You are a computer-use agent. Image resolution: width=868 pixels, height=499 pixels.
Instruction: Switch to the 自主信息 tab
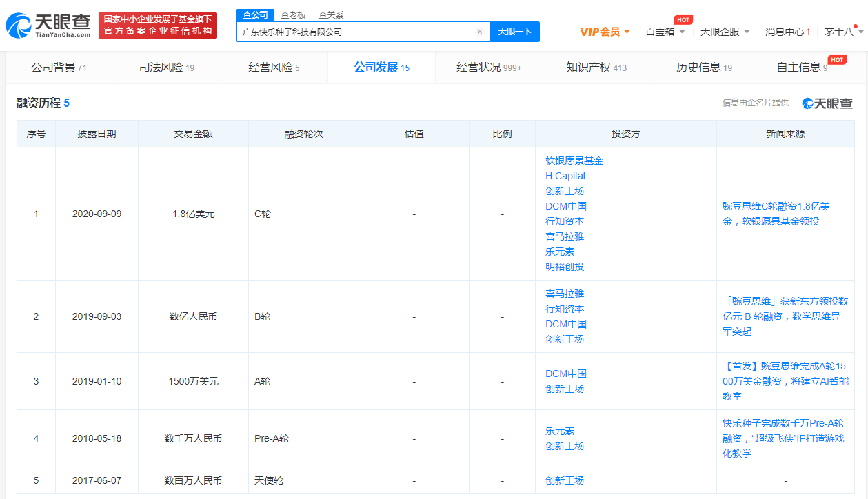(802, 68)
